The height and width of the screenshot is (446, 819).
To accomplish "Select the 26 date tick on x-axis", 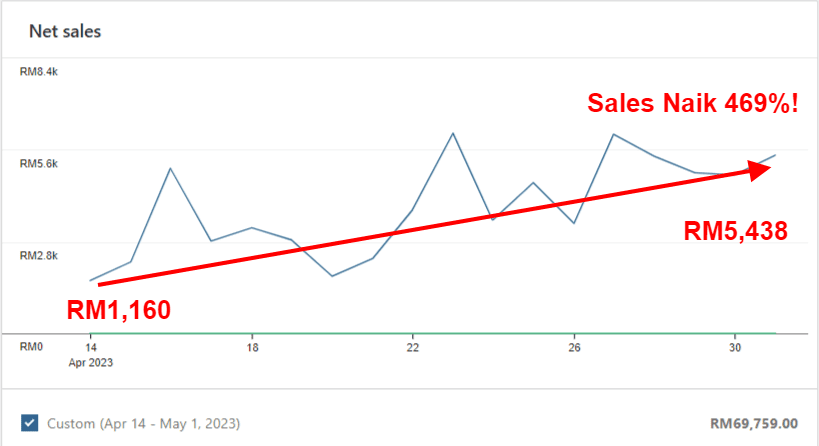I will coord(573,348).
